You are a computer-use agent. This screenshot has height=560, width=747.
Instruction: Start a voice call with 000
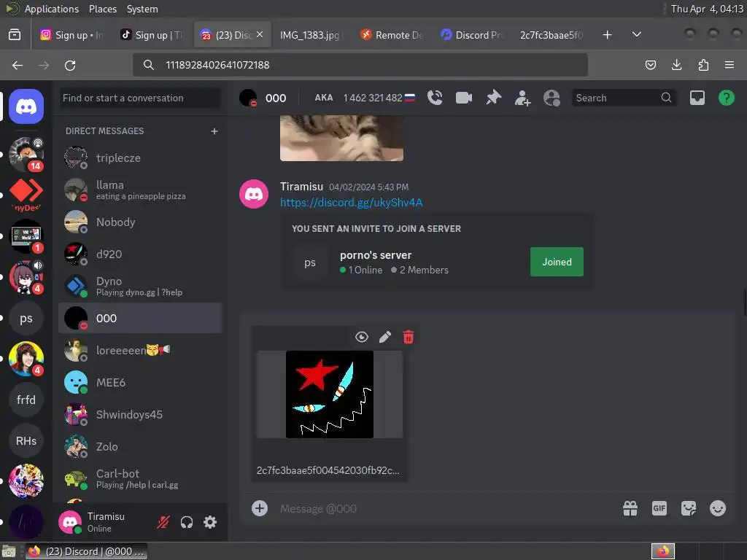(435, 98)
